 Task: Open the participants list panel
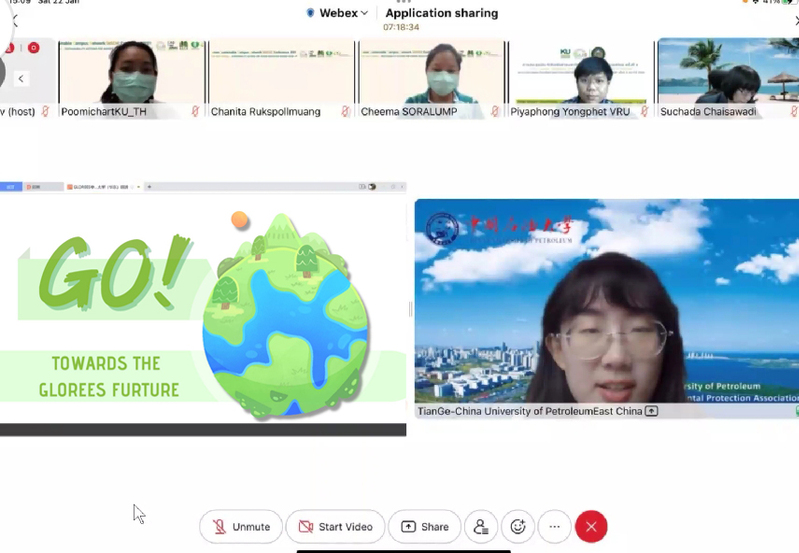482,527
